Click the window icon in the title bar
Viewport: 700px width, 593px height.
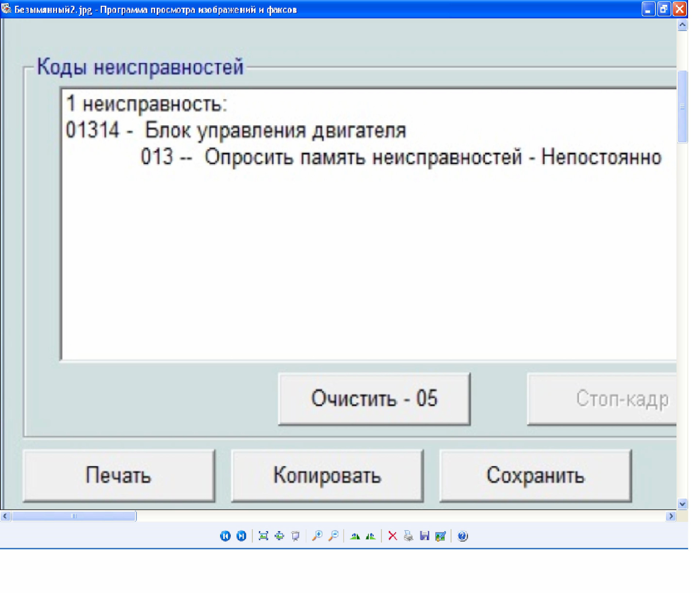[x=6, y=9]
